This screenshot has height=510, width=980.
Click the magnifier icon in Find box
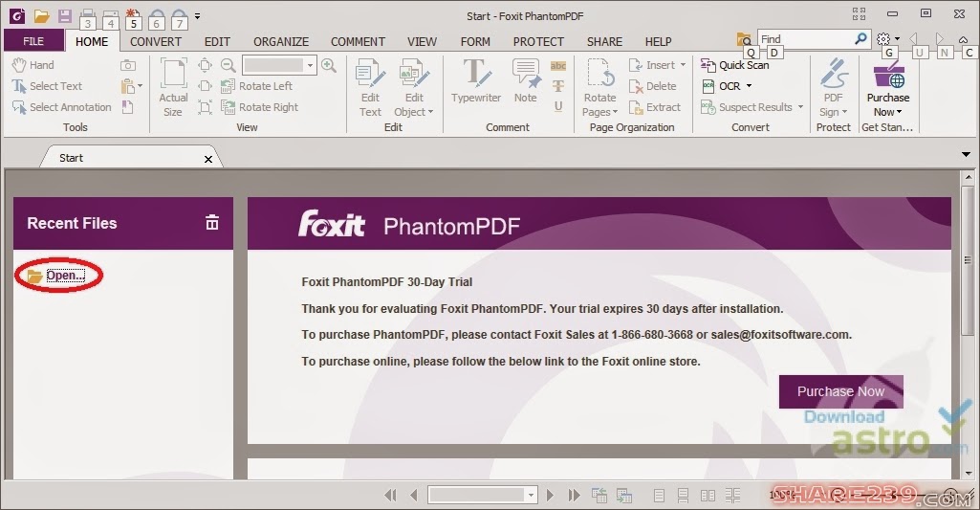tap(860, 39)
